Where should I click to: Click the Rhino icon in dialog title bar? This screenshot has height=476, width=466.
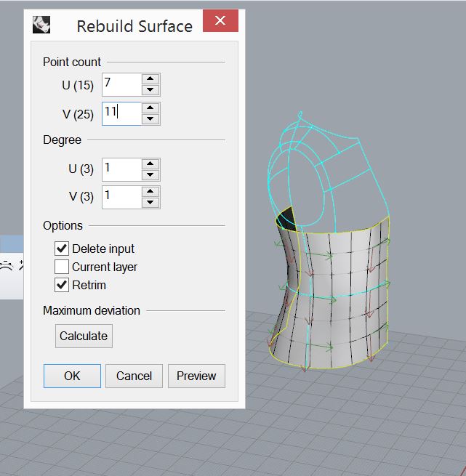point(41,24)
